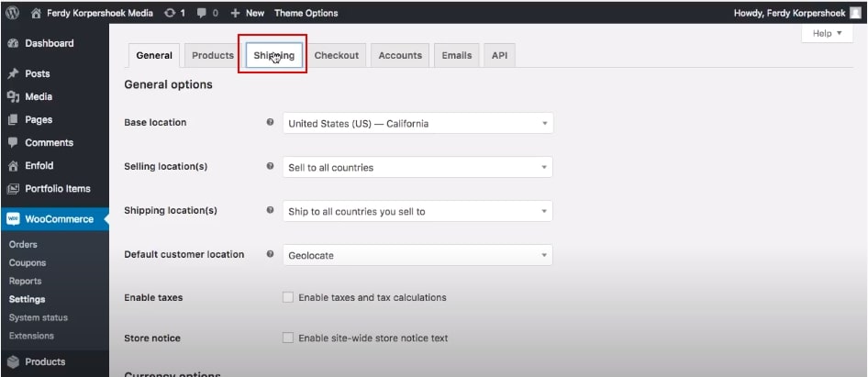Switch to the Products settings tab

[x=213, y=55]
